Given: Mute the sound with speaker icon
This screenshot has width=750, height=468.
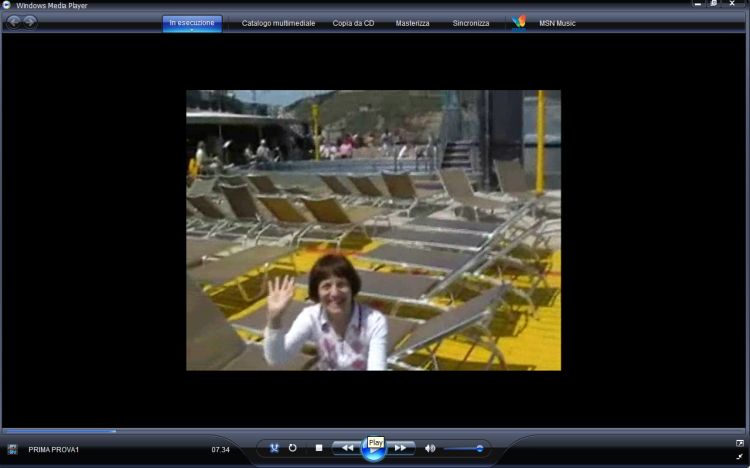Looking at the screenshot, I should point(430,448).
